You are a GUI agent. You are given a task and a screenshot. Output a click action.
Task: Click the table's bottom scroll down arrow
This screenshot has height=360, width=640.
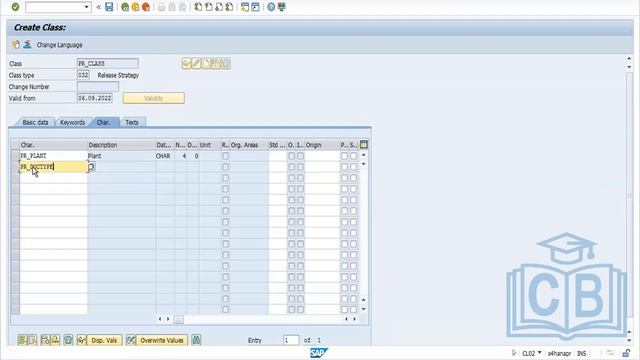click(x=363, y=309)
